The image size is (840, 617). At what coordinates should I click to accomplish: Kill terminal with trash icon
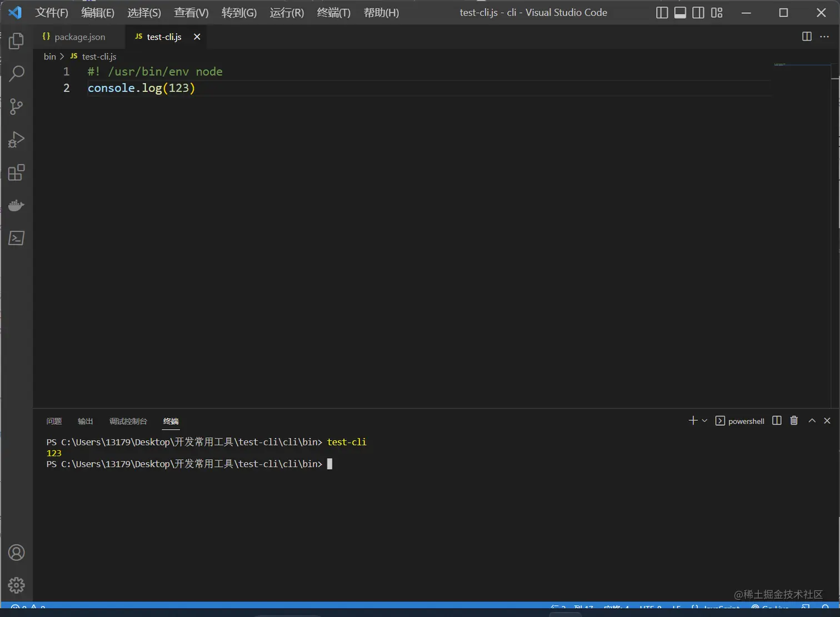[794, 420]
